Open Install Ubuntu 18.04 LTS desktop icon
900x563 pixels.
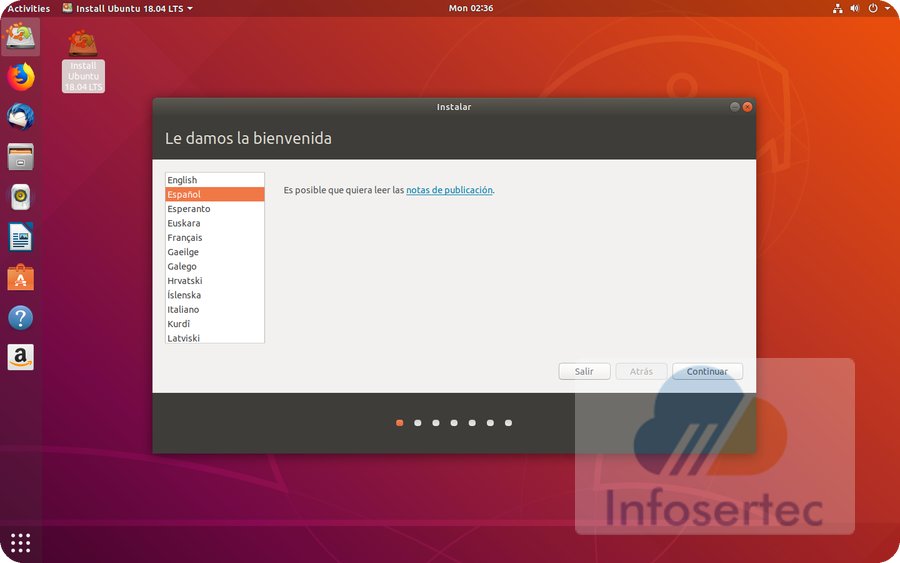pyautogui.click(x=83, y=60)
